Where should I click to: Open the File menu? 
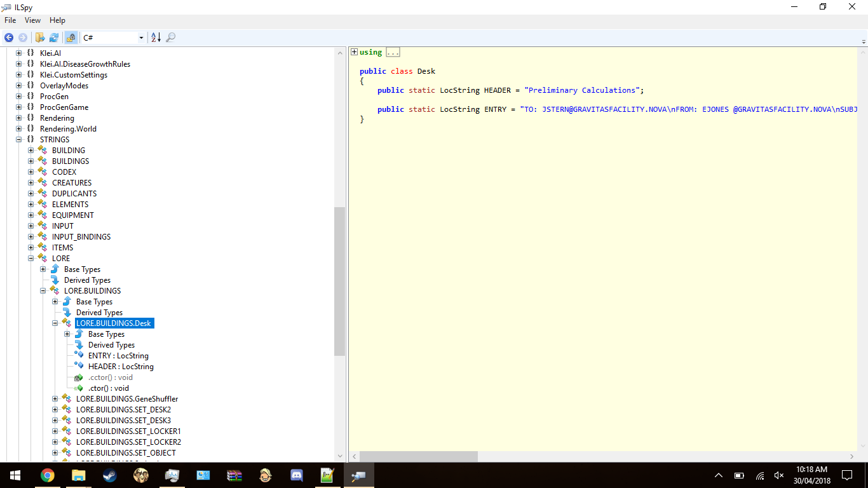[10, 20]
